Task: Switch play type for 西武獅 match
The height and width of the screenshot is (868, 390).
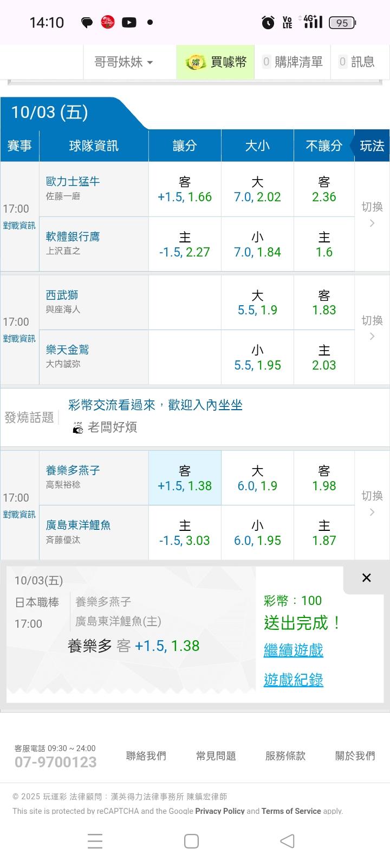Action: tap(372, 328)
